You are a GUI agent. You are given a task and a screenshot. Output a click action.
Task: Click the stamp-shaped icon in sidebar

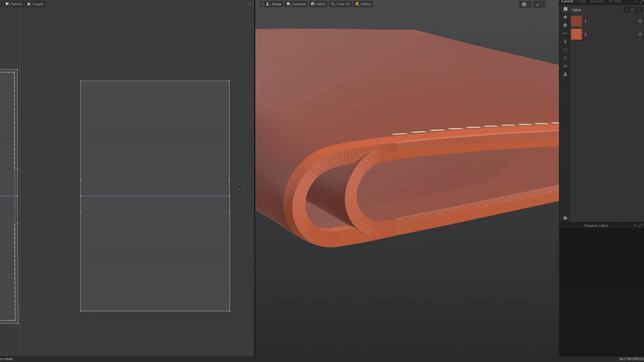[x=565, y=74]
